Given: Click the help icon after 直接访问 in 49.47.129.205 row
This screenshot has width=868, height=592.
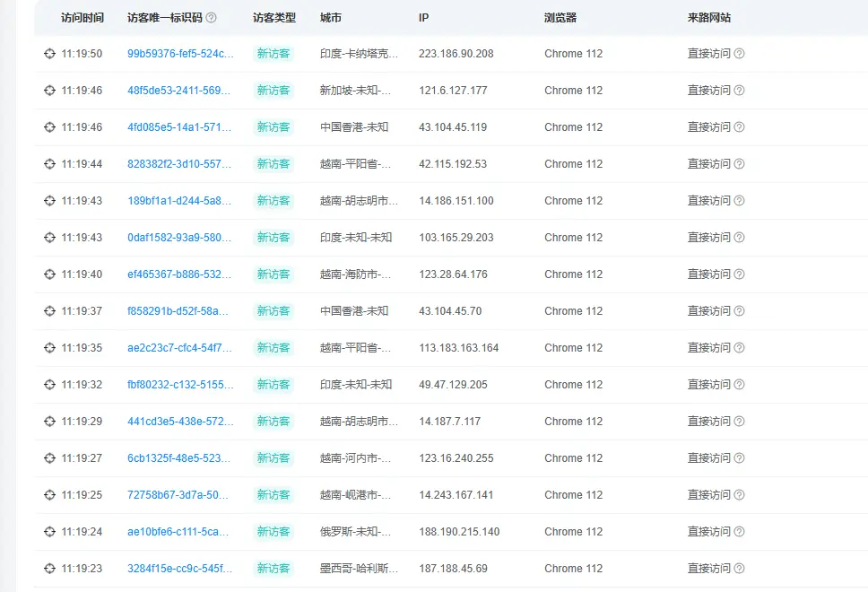Looking at the screenshot, I should pos(739,384).
